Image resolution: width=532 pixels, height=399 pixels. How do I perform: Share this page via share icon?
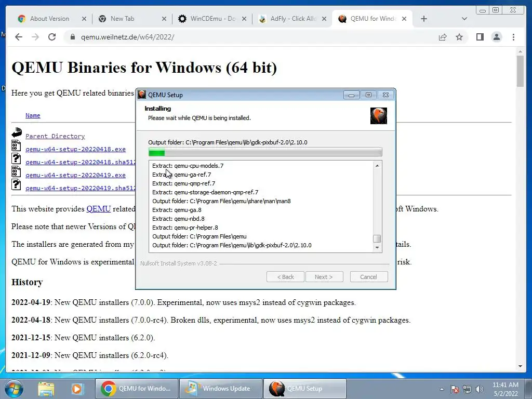(443, 37)
